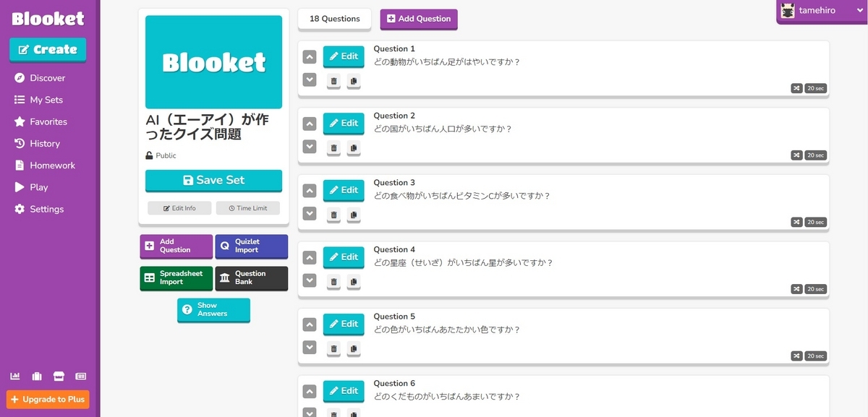Edit Question 2
The image size is (868, 417).
[x=344, y=123]
